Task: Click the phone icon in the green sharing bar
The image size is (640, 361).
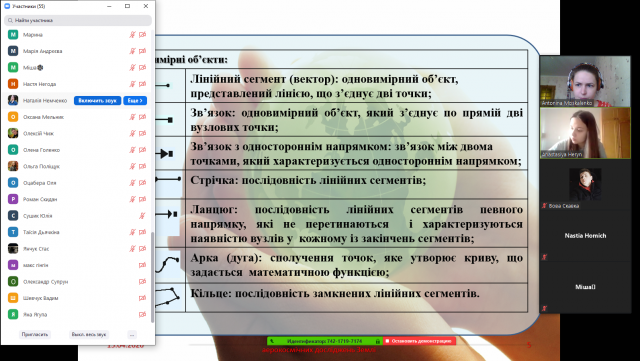Action: pyautogui.click(x=272, y=341)
